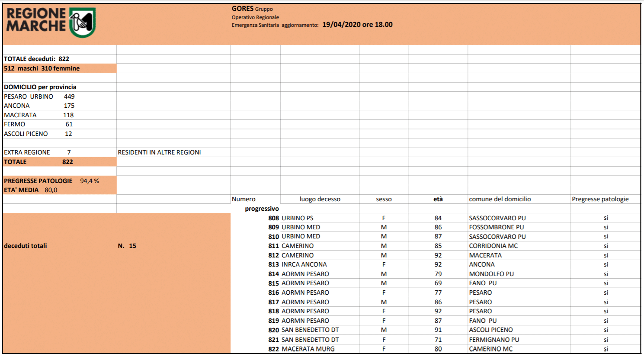This screenshot has height=357, width=644.
Task: Click the DOMICILIO per provincia heading
Action: (40, 87)
